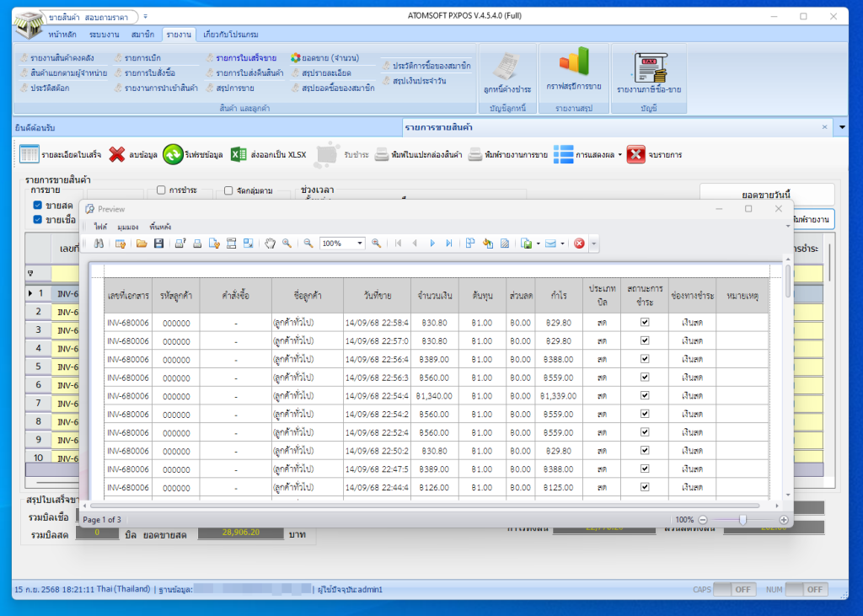
Task: Open the มุมมอง menu in Preview
Action: [x=128, y=226]
